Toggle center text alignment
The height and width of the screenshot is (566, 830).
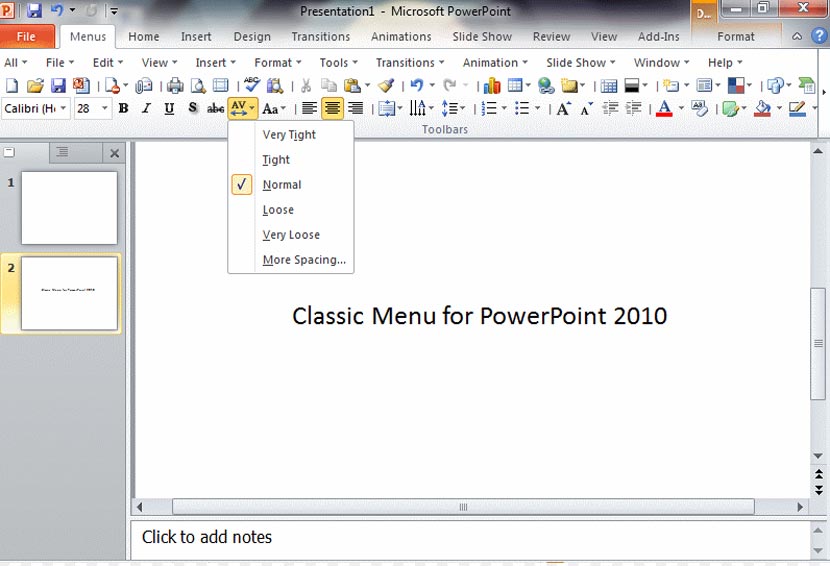pyautogui.click(x=332, y=109)
